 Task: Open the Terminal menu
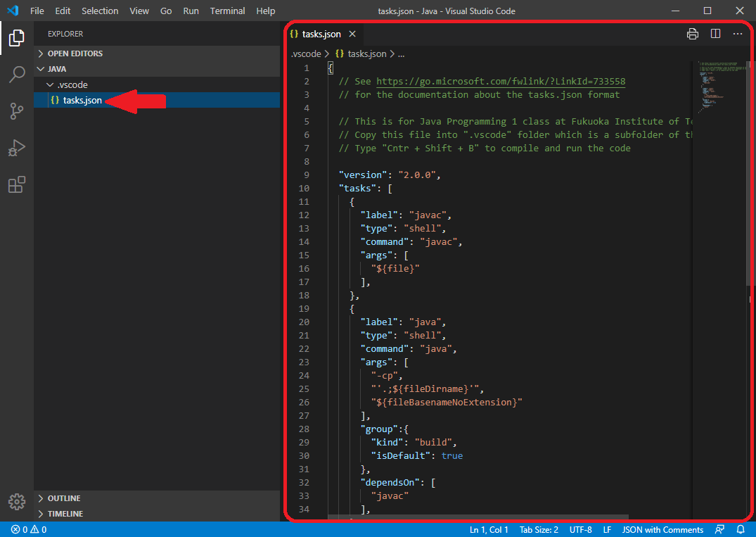click(227, 11)
